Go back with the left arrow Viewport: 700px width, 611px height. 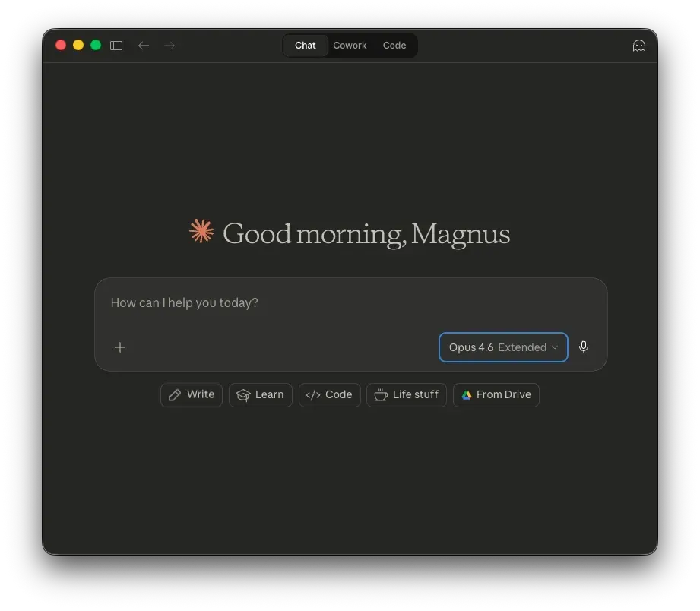(x=144, y=46)
